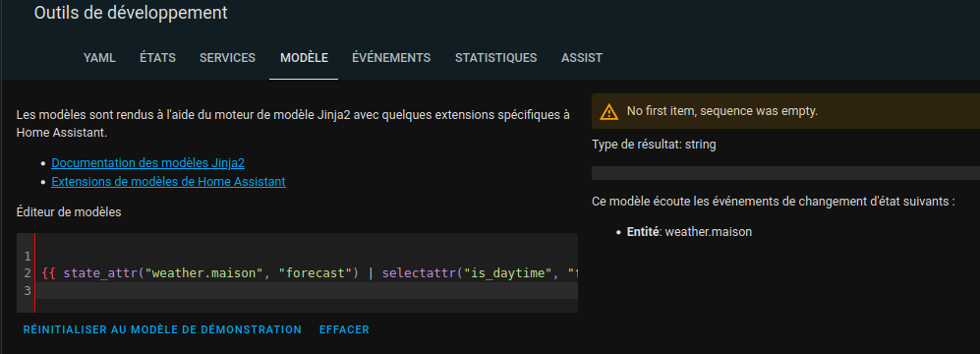Click the "Entité: weather.maison" list entry

689,231
